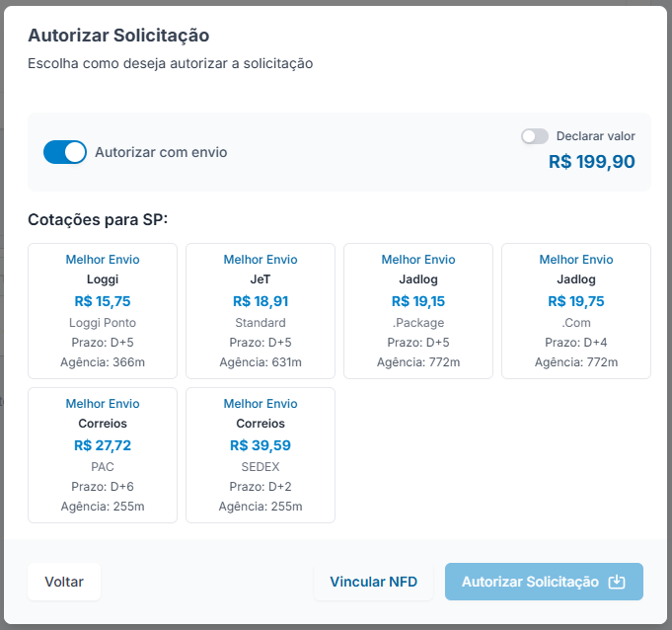Enable the Declarar valor switch

click(x=535, y=136)
